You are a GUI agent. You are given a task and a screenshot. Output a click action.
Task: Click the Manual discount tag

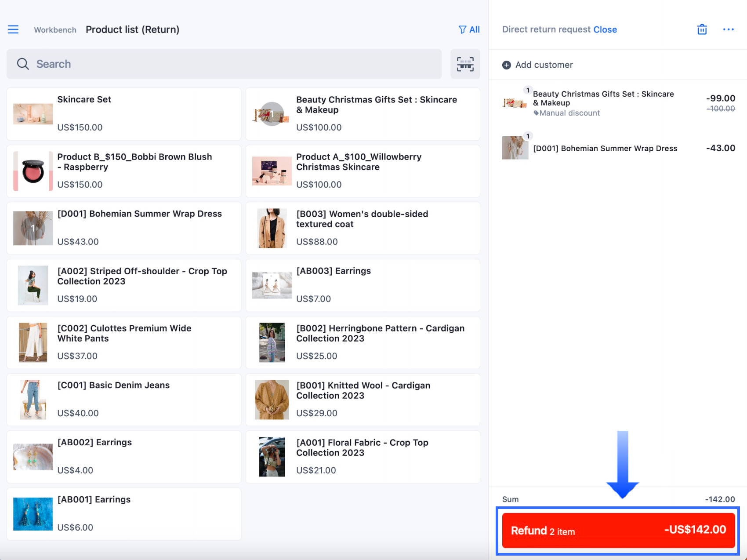[x=566, y=113]
